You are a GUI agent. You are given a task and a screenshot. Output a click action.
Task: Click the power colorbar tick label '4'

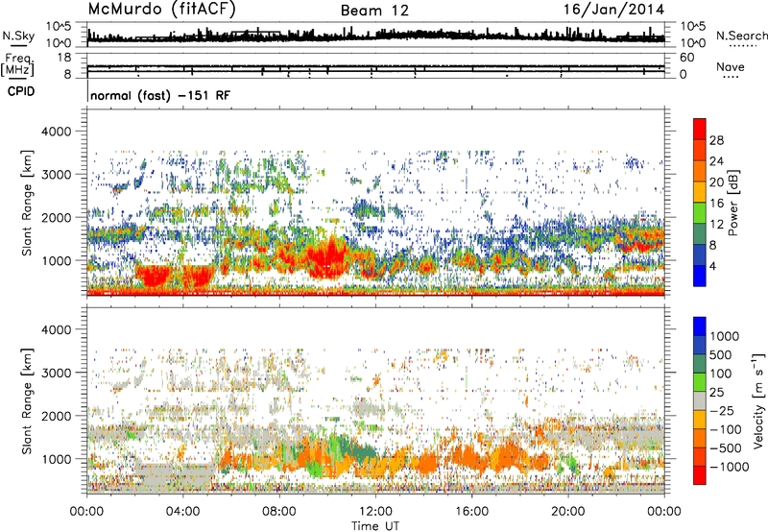(712, 266)
